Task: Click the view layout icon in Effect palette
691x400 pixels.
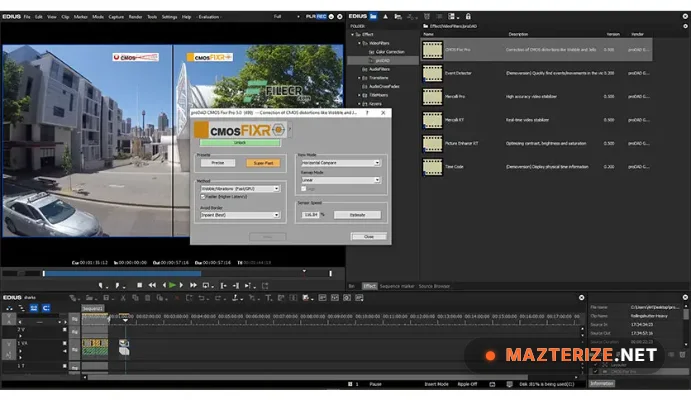Action: click(x=452, y=16)
